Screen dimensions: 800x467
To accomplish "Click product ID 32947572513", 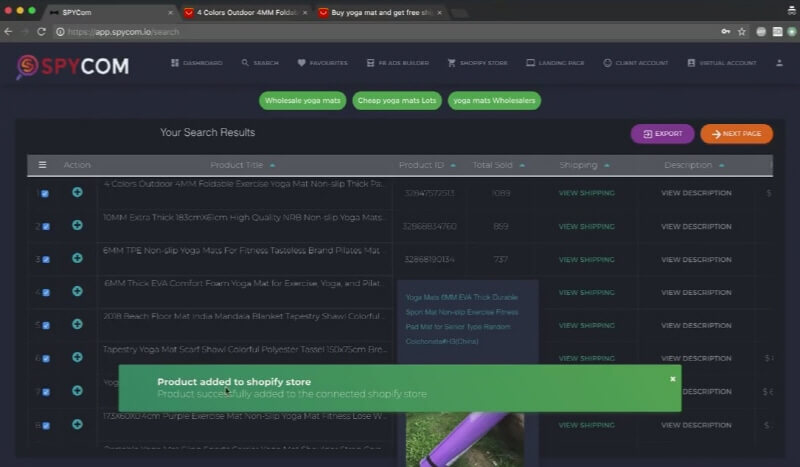I will 429,193.
